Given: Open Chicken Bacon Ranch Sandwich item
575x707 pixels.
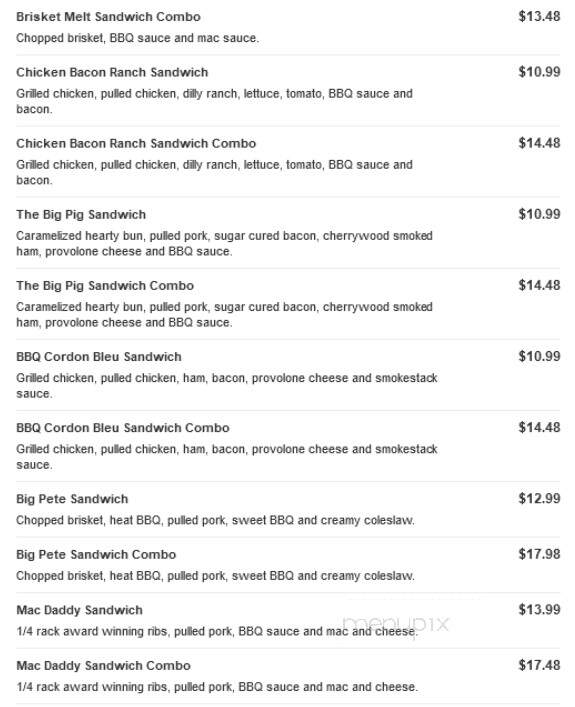Looking at the screenshot, I should click(112, 72).
